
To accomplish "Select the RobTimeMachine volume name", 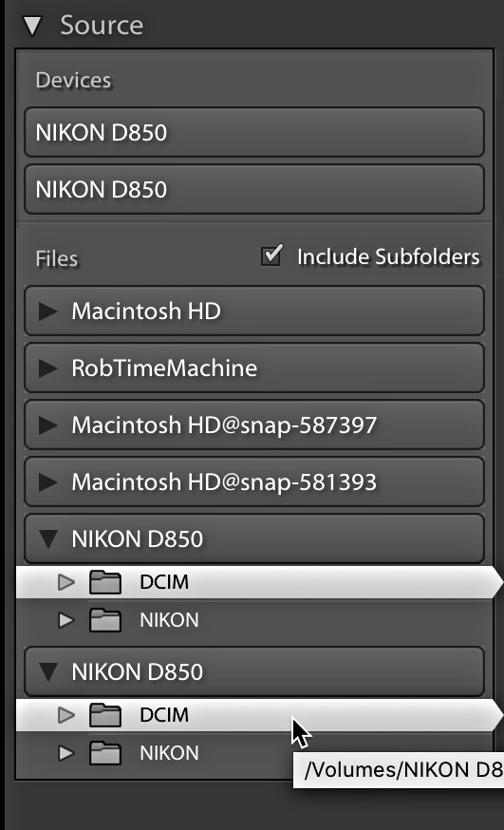I will click(x=164, y=368).
